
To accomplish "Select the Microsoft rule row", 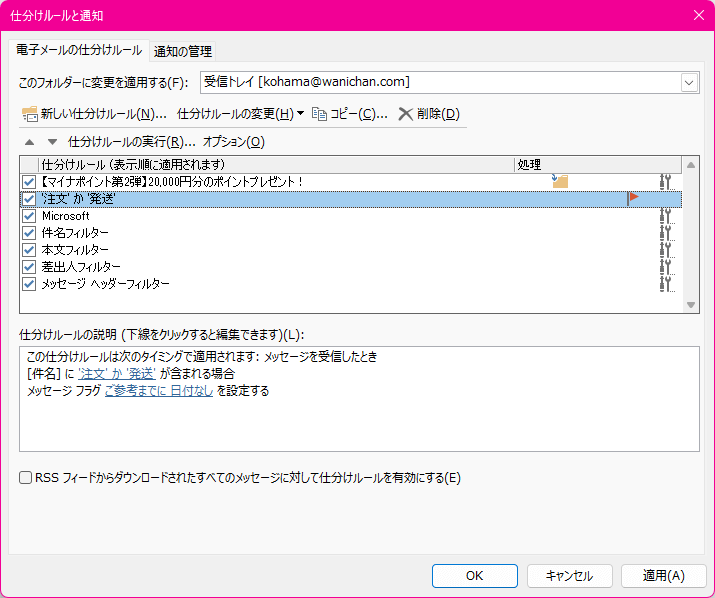I will coord(351,216).
